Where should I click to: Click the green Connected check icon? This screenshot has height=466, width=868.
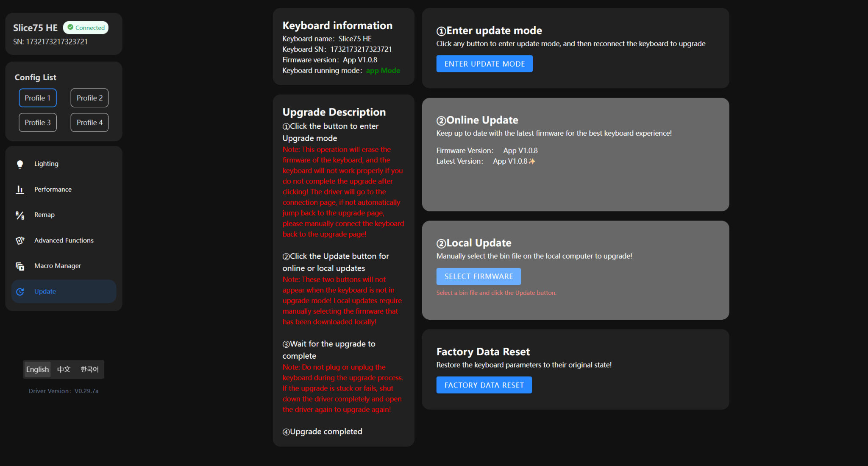(x=70, y=28)
